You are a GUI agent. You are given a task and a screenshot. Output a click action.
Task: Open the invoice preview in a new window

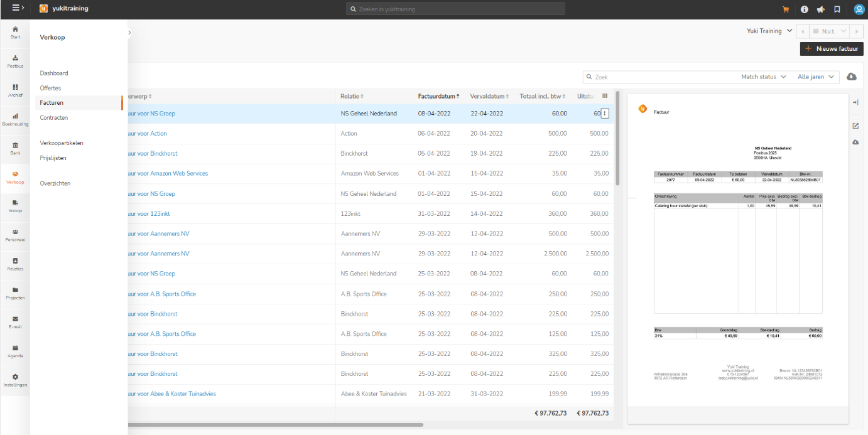tap(855, 126)
